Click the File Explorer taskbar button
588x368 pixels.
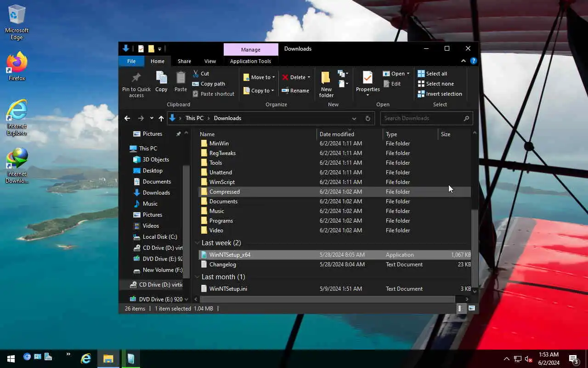(108, 358)
